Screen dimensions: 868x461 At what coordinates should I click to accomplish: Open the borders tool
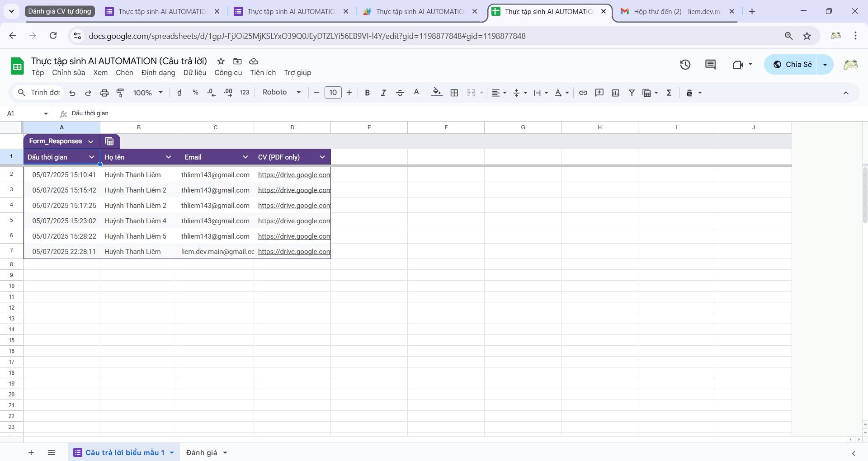click(x=454, y=93)
